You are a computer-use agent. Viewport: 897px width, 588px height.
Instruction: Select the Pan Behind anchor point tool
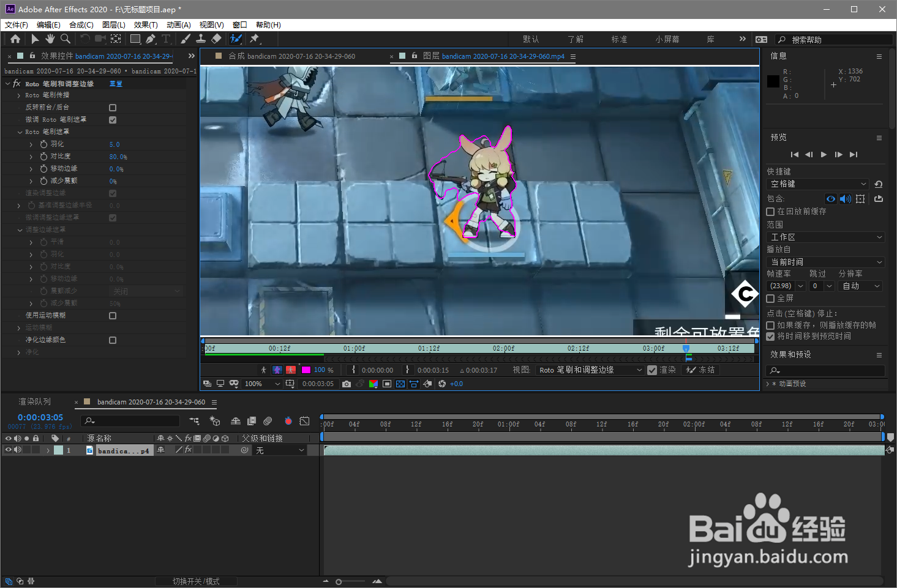pos(116,39)
